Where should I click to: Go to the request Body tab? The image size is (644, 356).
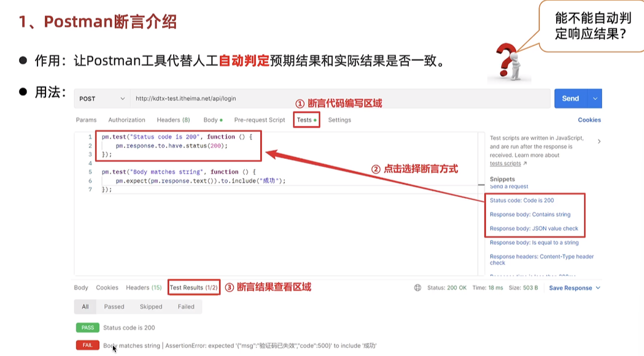point(213,120)
